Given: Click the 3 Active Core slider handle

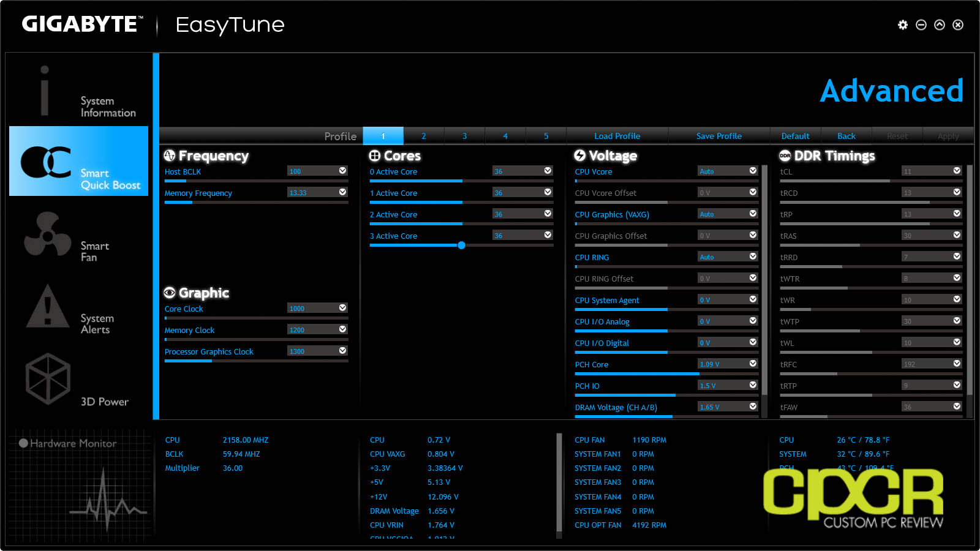Looking at the screenshot, I should (461, 245).
